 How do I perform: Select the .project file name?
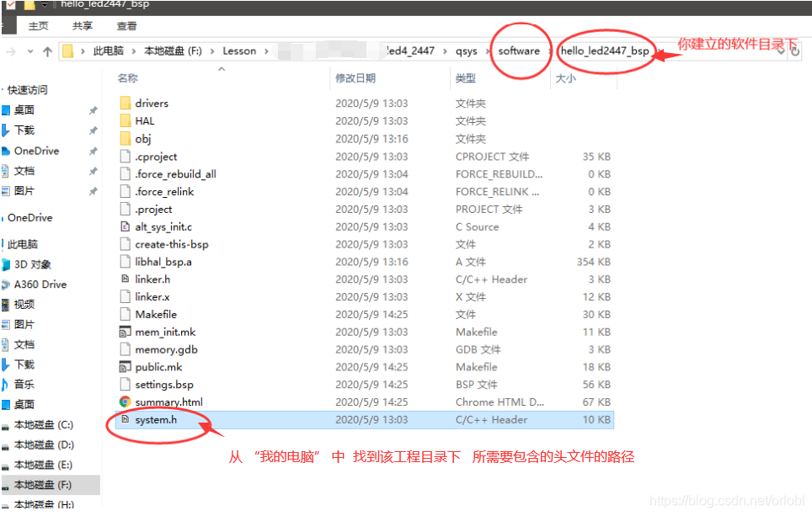point(153,209)
